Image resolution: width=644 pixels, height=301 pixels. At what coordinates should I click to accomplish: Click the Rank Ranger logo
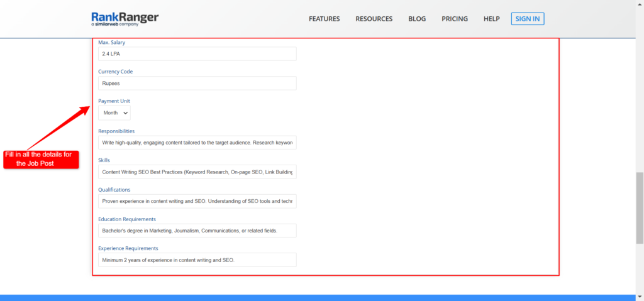pyautogui.click(x=125, y=19)
